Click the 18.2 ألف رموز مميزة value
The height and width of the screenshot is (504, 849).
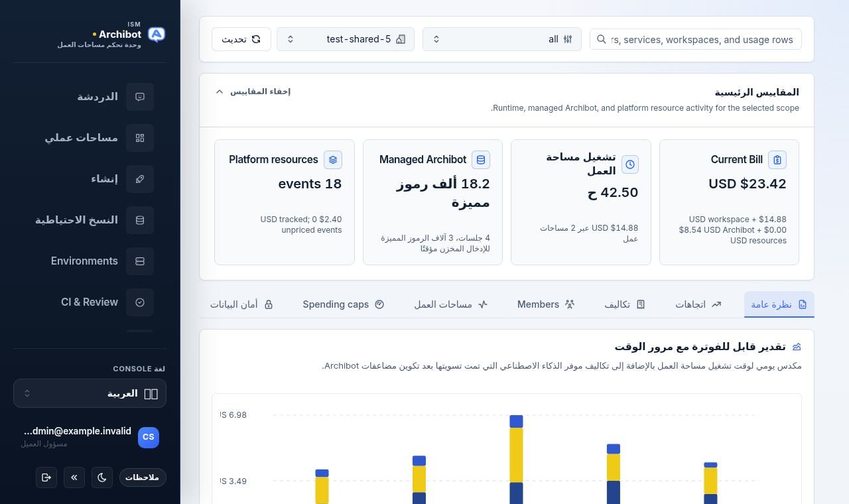[x=444, y=192]
